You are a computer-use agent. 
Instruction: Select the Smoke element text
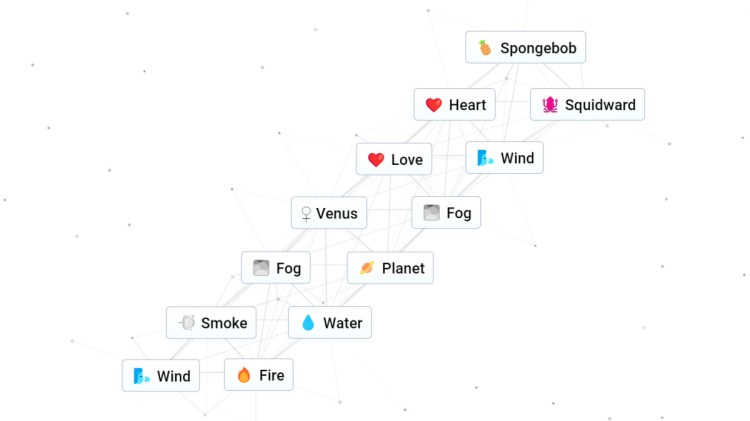tap(224, 323)
